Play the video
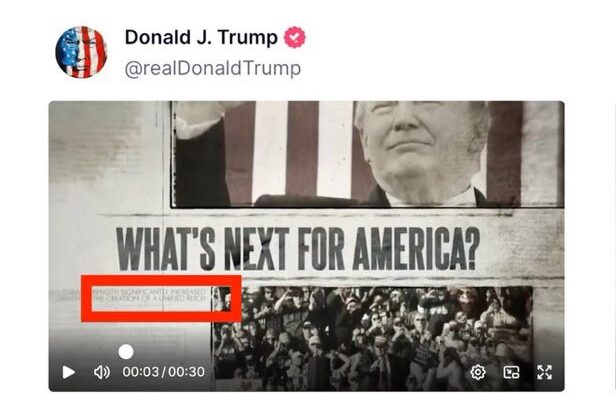The width and height of the screenshot is (616, 400). [68, 372]
